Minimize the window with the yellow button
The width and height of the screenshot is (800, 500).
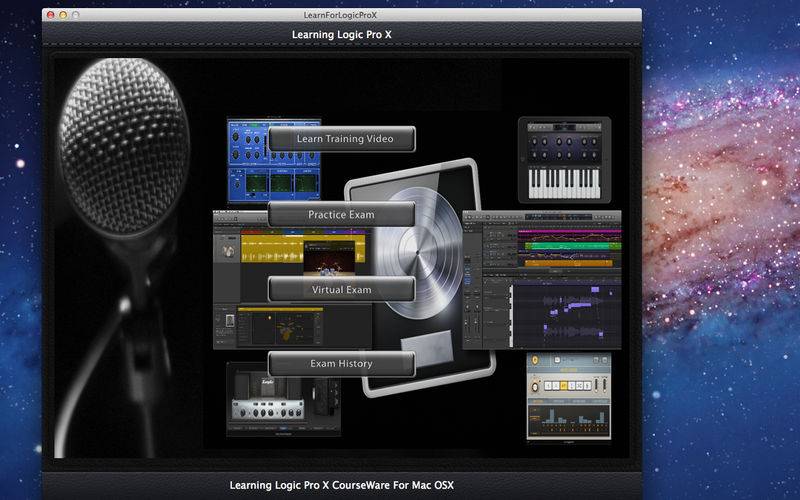63,15
